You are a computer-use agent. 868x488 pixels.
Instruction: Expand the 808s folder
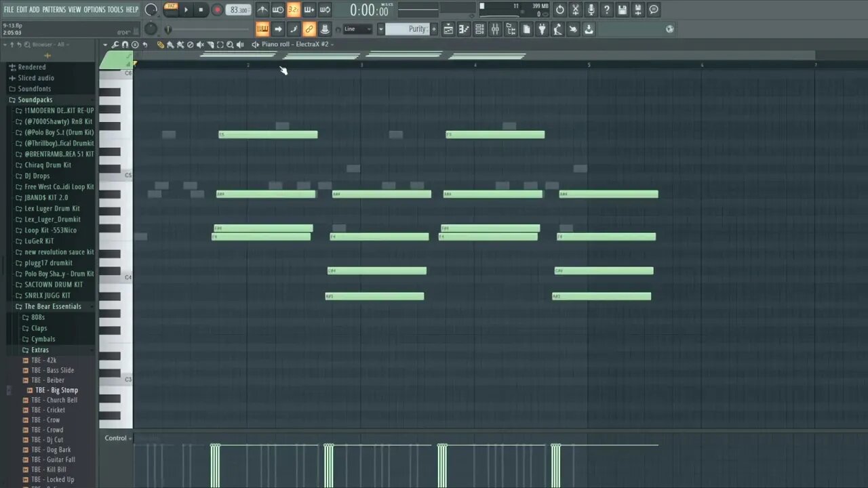coord(37,317)
